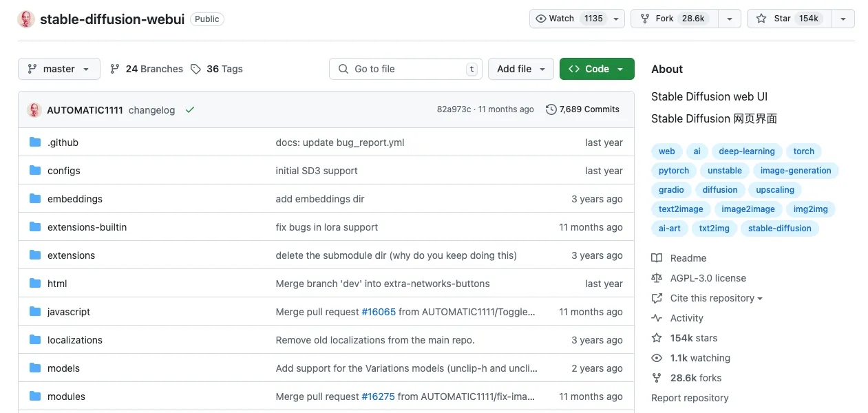Select the deep-learning topic tag
The image size is (868, 413).
pos(747,151)
